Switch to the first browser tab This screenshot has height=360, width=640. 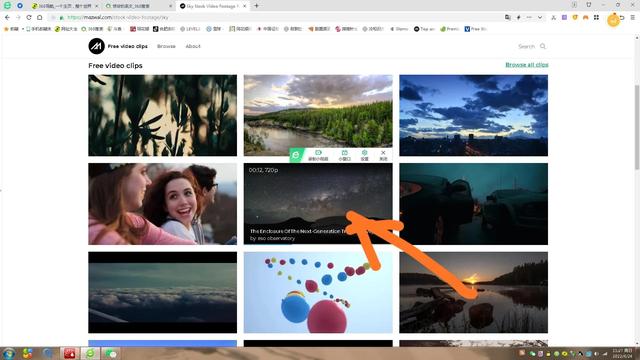click(64, 6)
